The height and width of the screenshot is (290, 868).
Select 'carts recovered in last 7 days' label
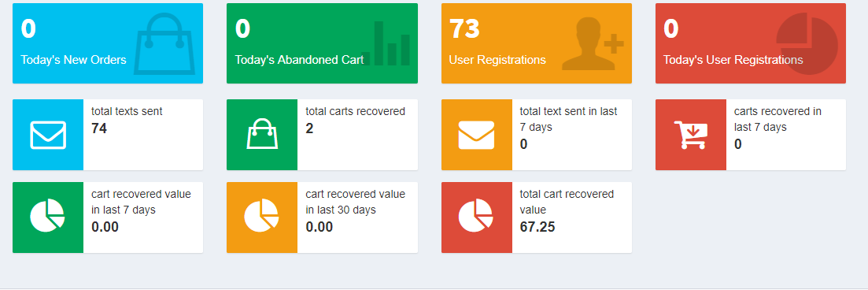(x=778, y=119)
